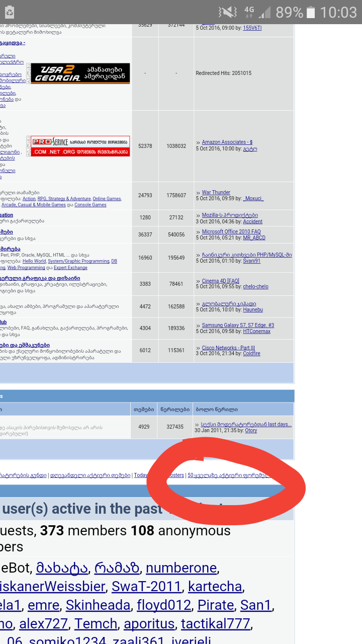Select the 1758607 posts count cell
Screen dimensions: 362x644
[176, 195]
